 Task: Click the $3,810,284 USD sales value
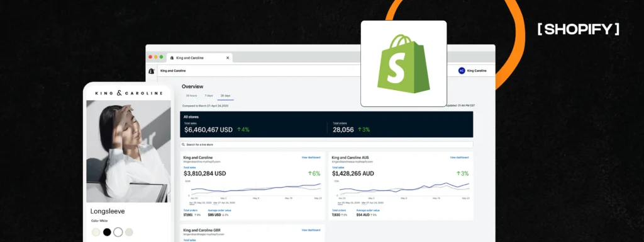click(x=204, y=174)
